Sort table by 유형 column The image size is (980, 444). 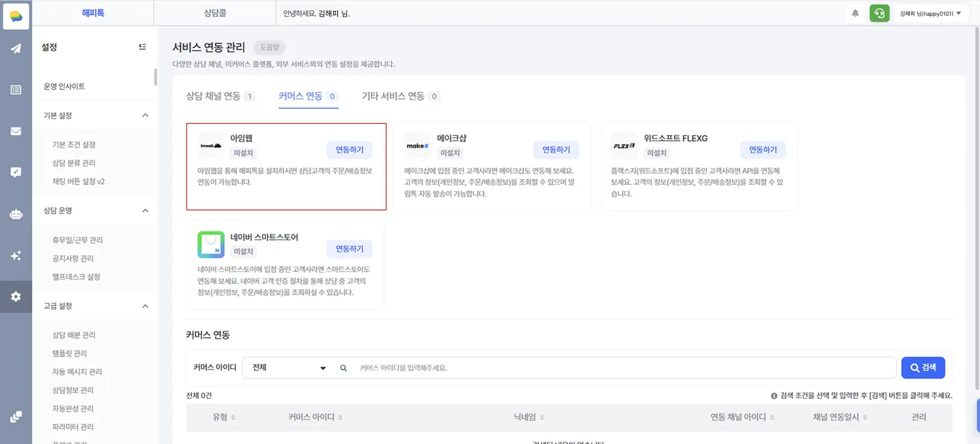point(233,417)
